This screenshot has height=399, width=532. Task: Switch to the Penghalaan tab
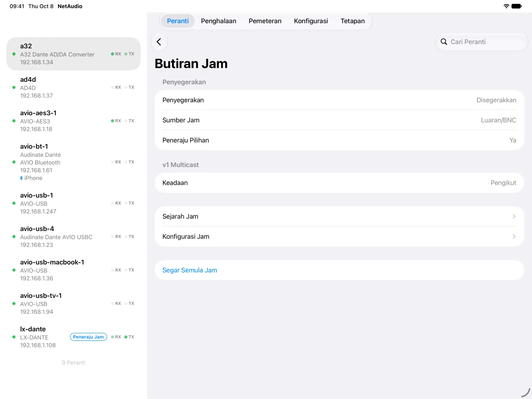(x=218, y=21)
